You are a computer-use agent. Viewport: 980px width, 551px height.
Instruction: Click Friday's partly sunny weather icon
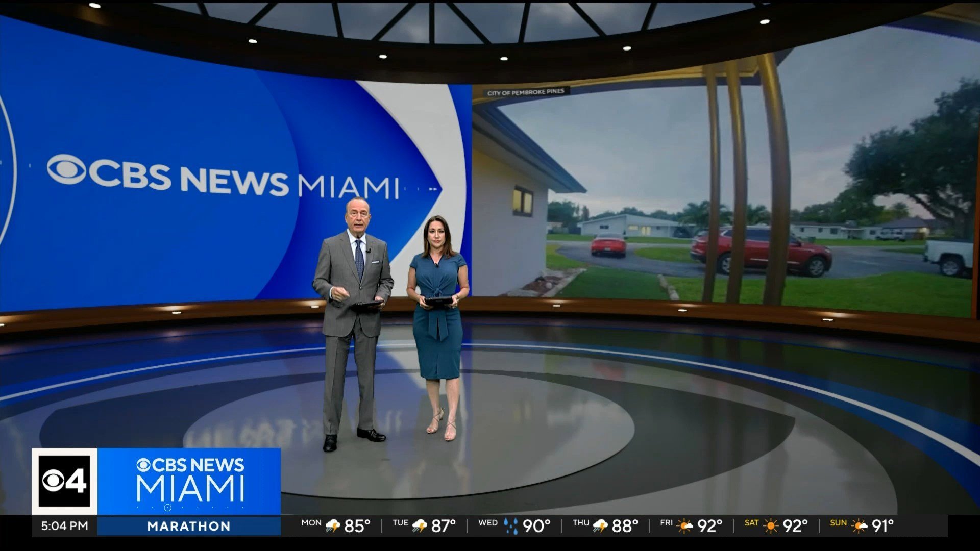click(685, 526)
